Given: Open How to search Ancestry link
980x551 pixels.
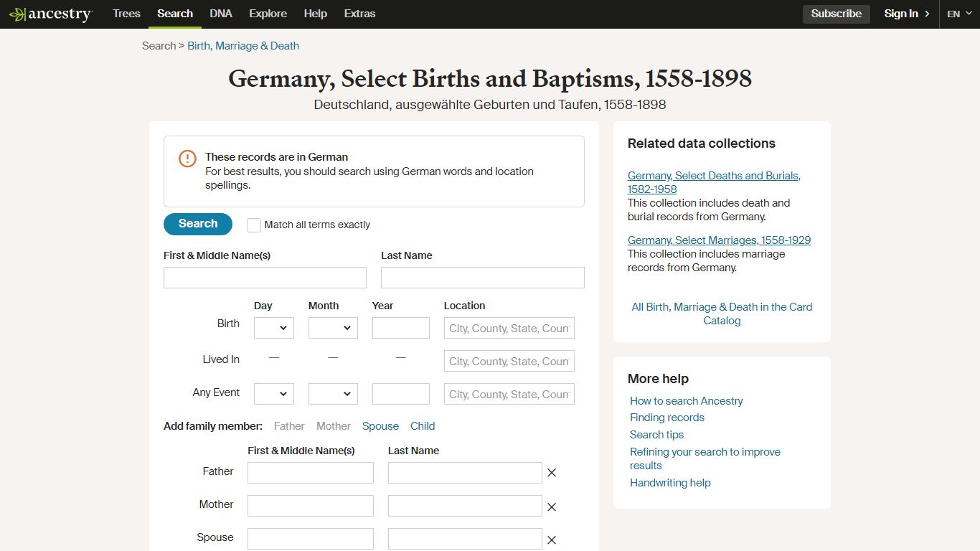Looking at the screenshot, I should (687, 401).
